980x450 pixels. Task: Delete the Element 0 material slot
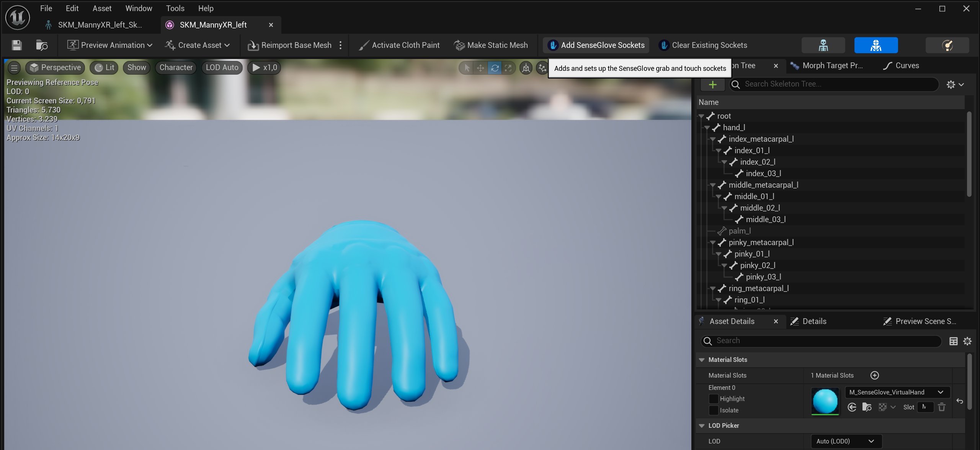click(x=942, y=407)
